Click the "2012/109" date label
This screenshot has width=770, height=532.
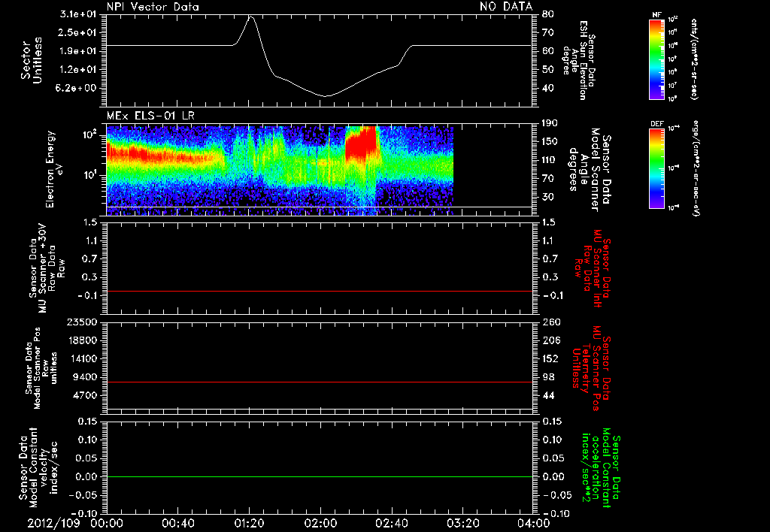pyautogui.click(x=53, y=523)
